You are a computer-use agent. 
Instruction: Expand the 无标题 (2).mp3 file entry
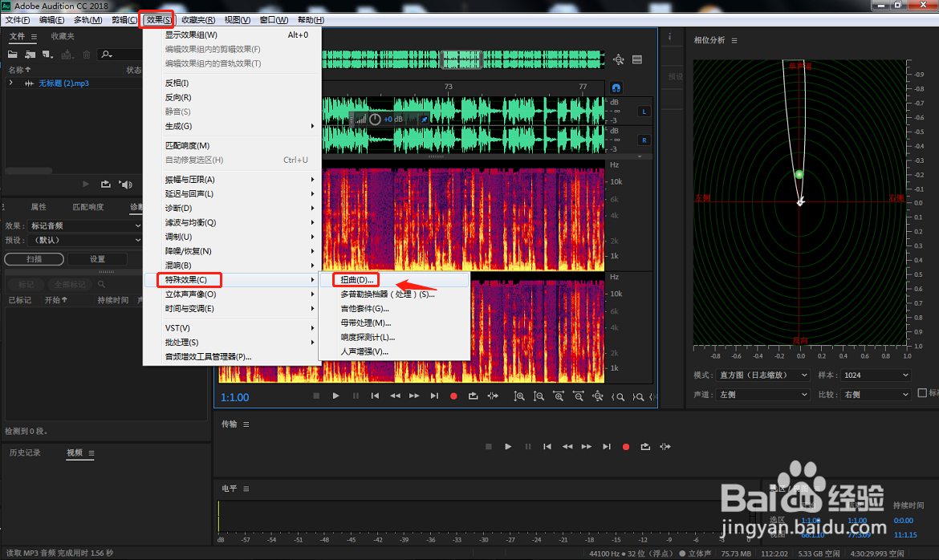point(10,83)
